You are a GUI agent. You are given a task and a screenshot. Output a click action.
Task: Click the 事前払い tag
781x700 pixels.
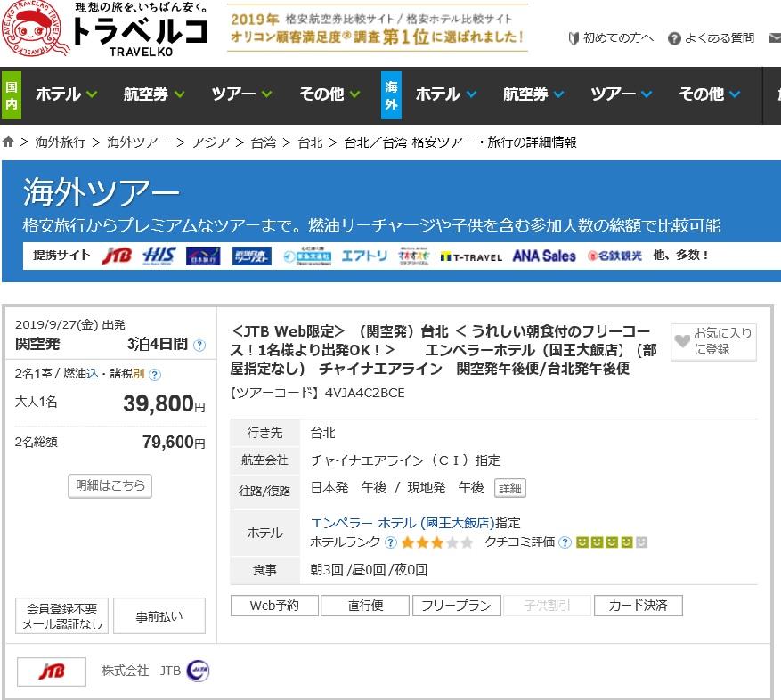pyautogui.click(x=159, y=615)
